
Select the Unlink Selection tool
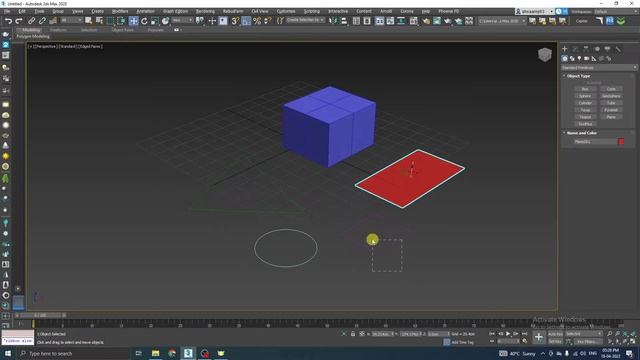[42, 21]
